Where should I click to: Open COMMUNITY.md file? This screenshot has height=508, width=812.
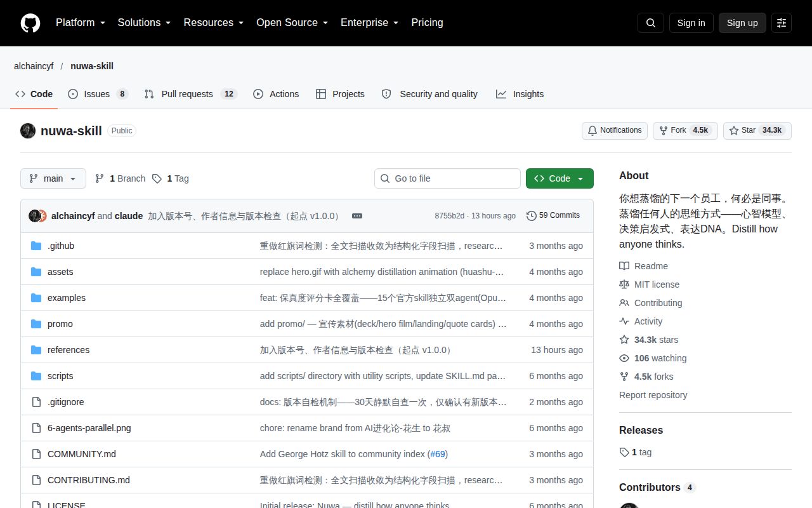[x=82, y=454]
